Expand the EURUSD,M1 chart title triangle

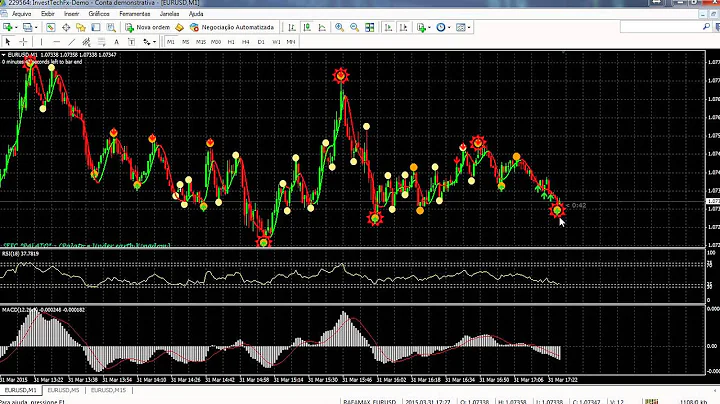[x=4, y=55]
